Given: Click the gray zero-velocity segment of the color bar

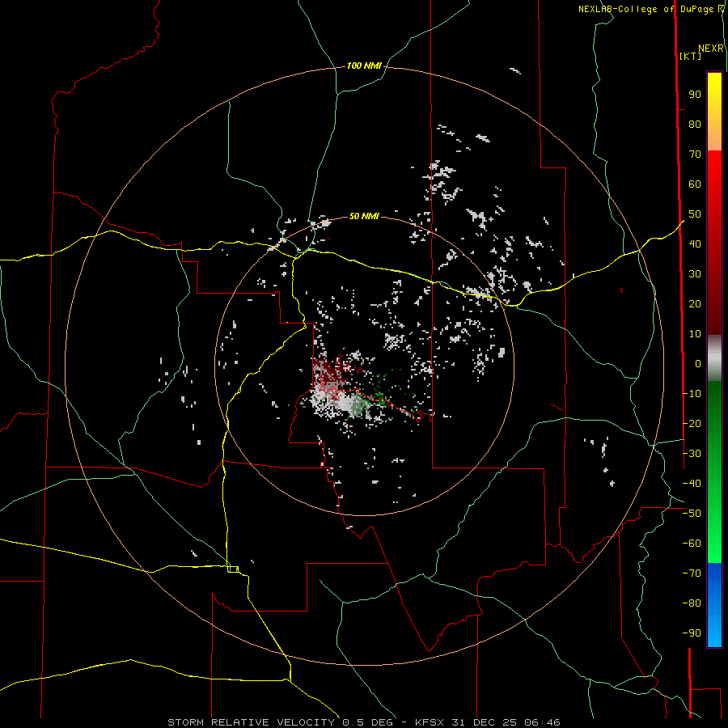Looking at the screenshot, I should coord(714,358).
